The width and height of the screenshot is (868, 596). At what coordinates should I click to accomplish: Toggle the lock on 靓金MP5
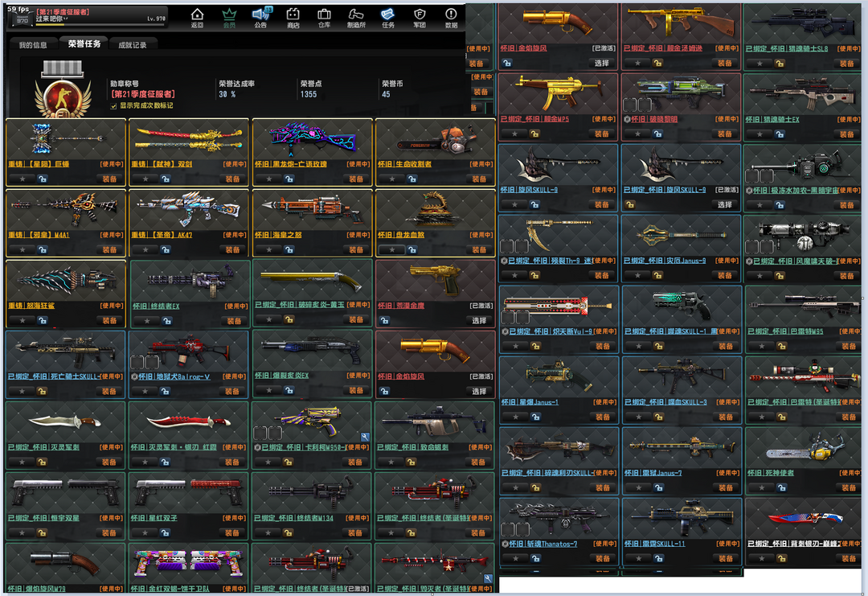(533, 134)
